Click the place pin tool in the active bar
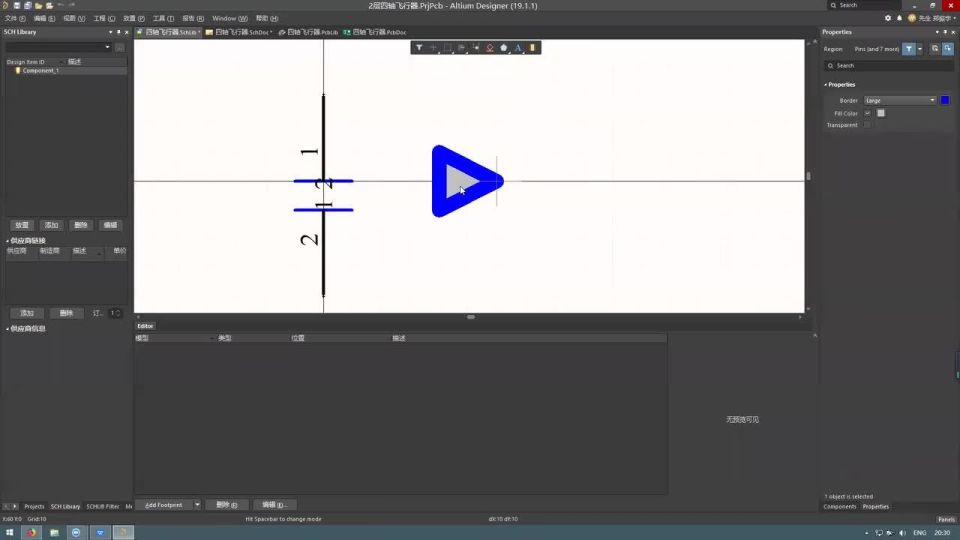The height and width of the screenshot is (540, 960). pos(476,48)
